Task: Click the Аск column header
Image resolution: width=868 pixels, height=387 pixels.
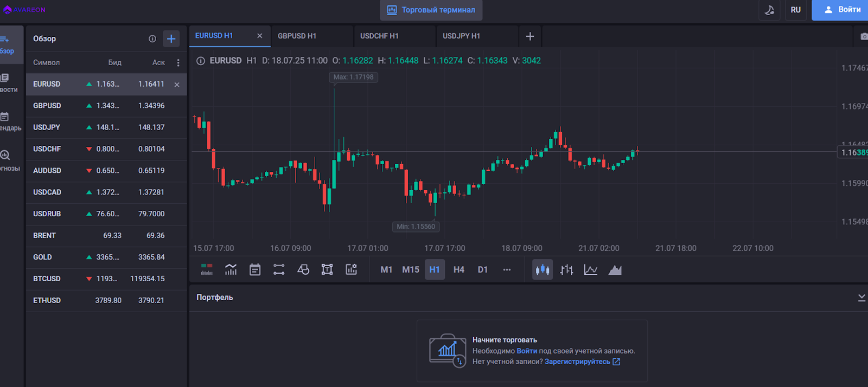Action: (158, 63)
